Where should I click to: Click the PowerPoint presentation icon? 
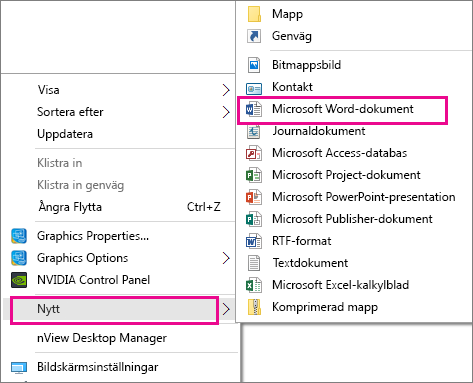(x=254, y=197)
